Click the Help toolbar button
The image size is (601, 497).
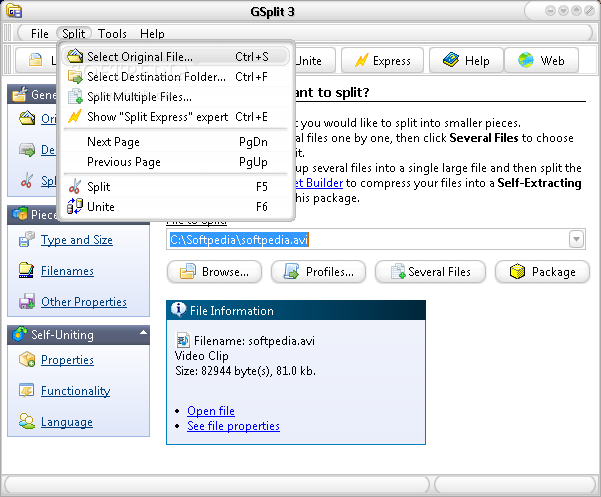466,60
